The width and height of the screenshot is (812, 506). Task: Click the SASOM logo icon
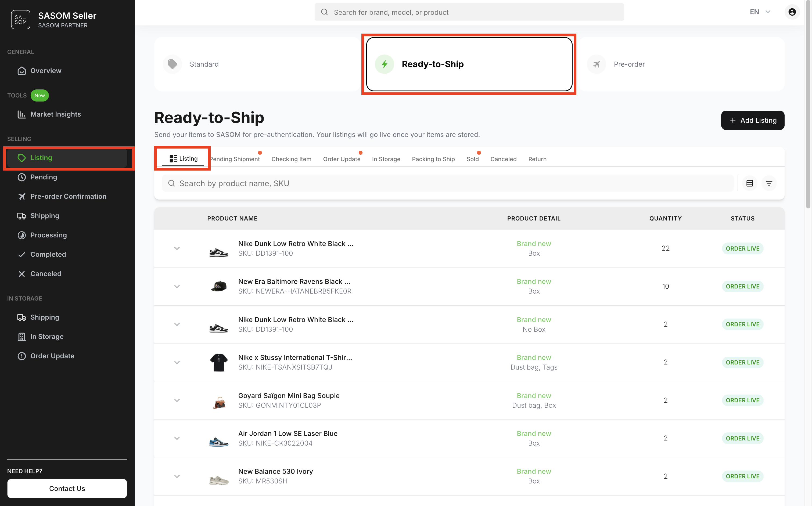[20, 20]
